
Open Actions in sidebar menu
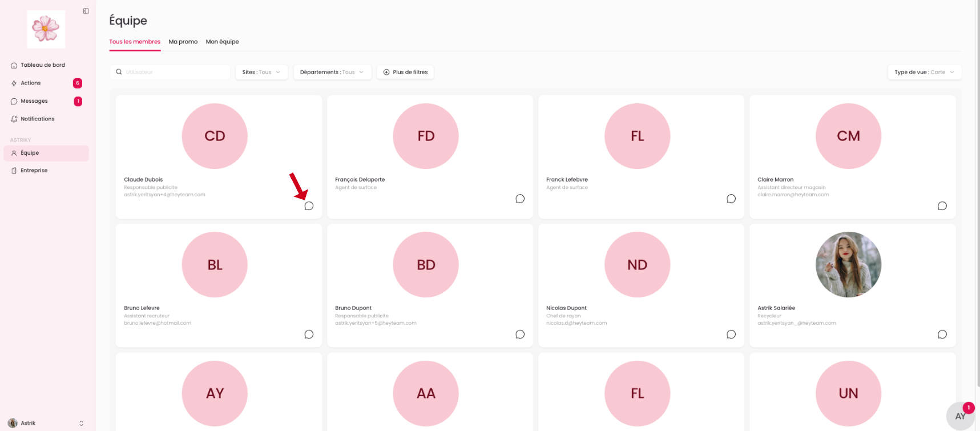(x=31, y=83)
